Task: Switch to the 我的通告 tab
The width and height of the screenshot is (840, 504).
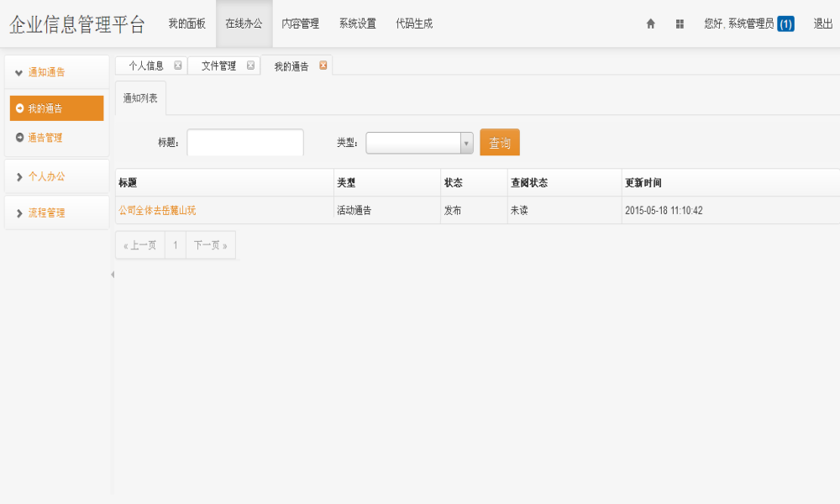Action: coord(291,66)
